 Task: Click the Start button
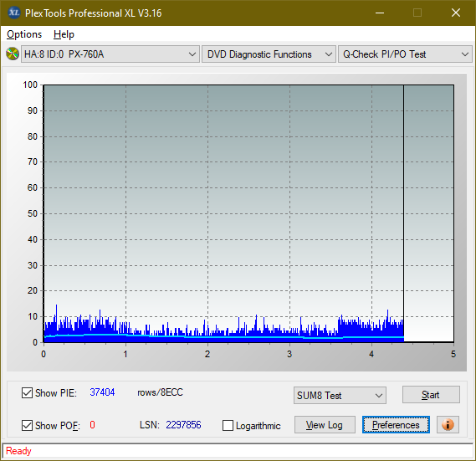[431, 395]
